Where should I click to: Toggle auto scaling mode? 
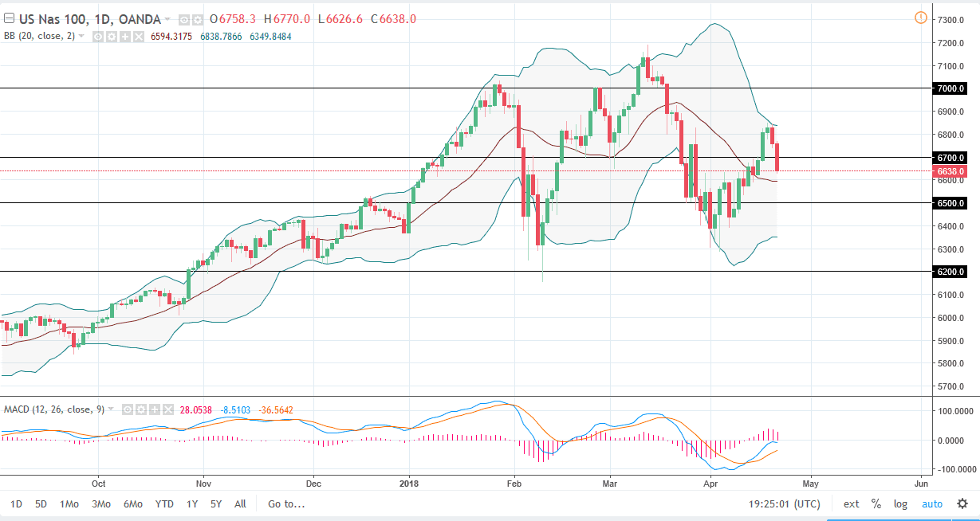point(931,503)
